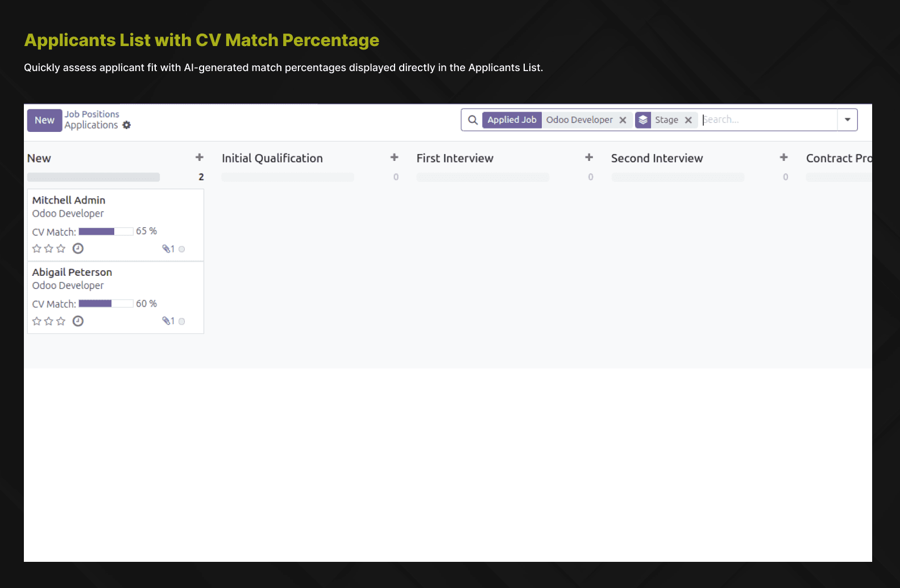Viewport: 900px width, 588px height.
Task: Click Mitchell Admin's 65 % match value
Action: (x=146, y=231)
